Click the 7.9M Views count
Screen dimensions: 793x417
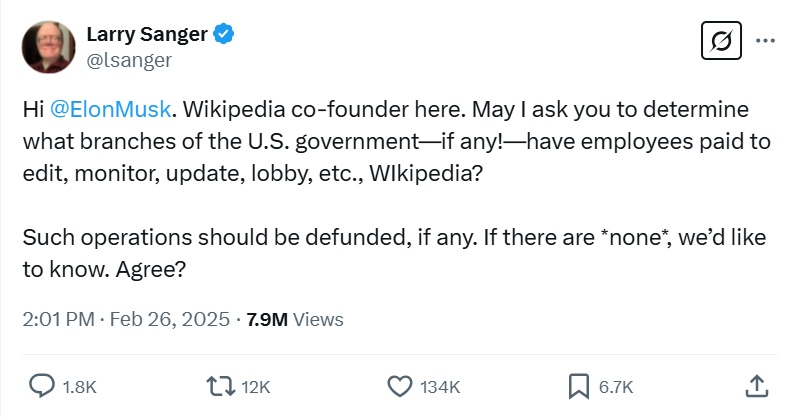click(x=295, y=320)
